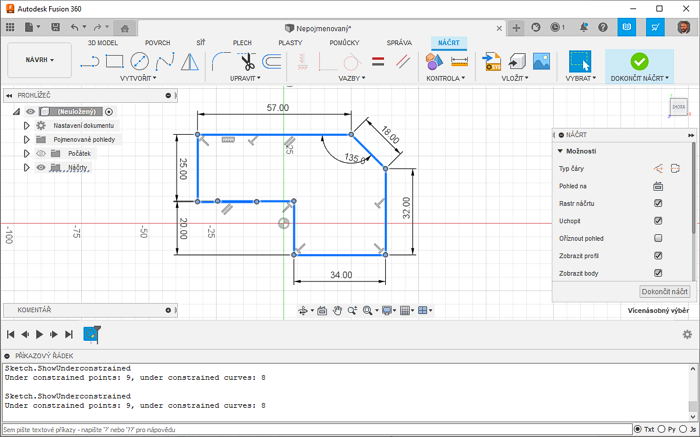This screenshot has height=437, width=700.
Task: Click the green Finish Sketch checkmark
Action: pos(639,61)
